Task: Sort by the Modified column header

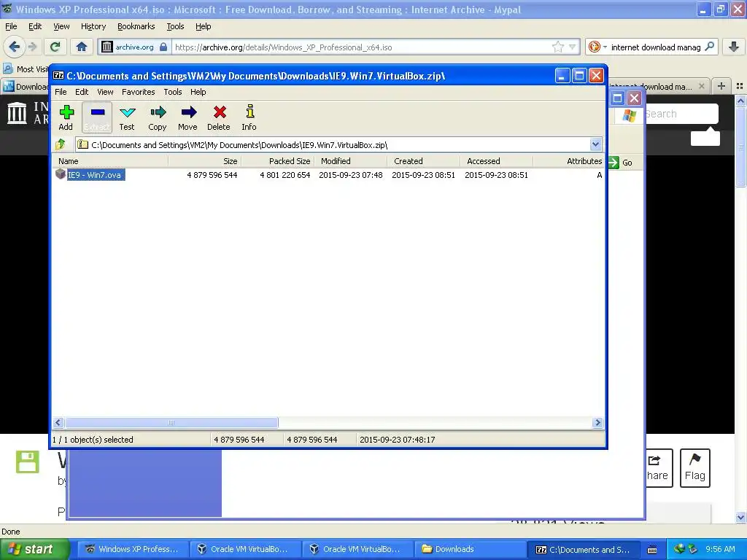Action: [351, 161]
